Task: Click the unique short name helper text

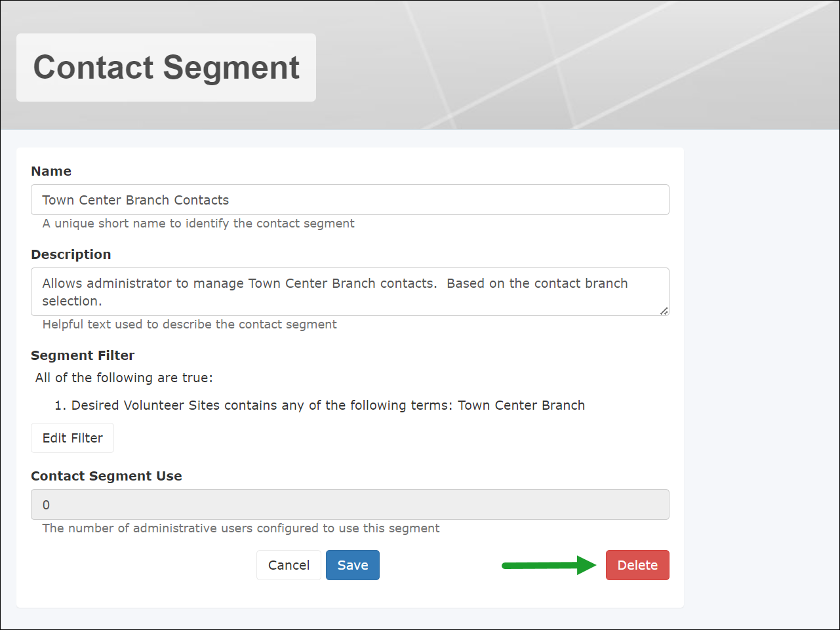Action: pos(198,223)
